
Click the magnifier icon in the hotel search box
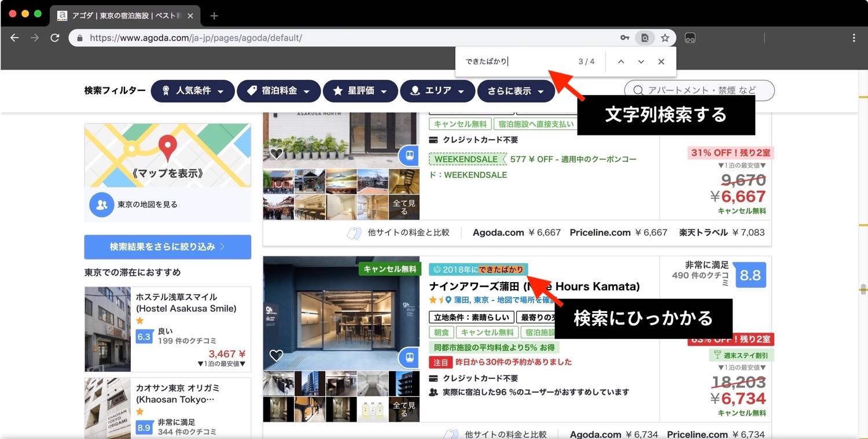pos(638,90)
